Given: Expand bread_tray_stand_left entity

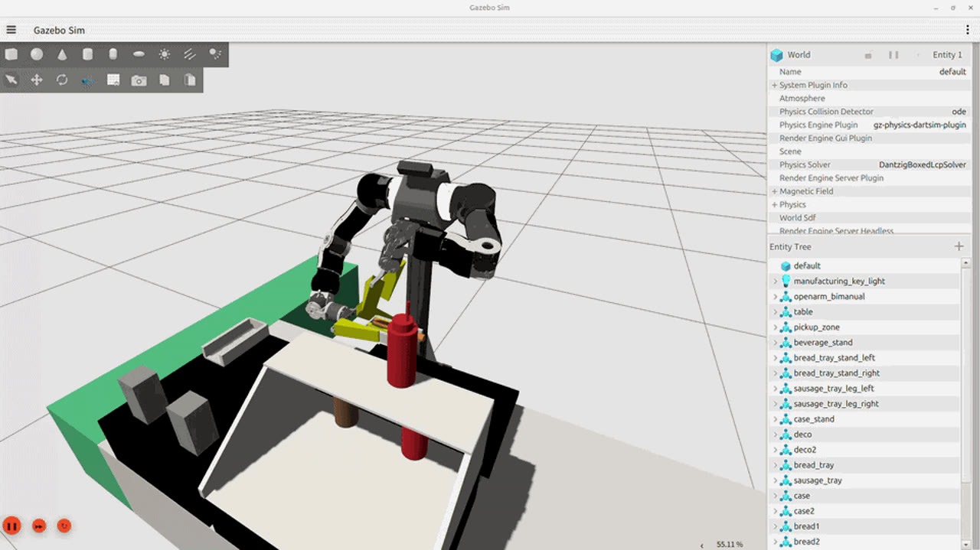Looking at the screenshot, I should (x=775, y=357).
